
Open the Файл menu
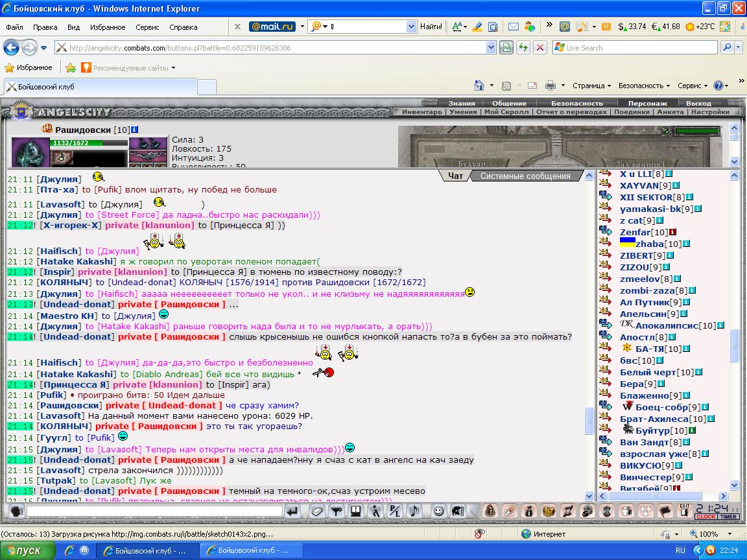coord(14,27)
